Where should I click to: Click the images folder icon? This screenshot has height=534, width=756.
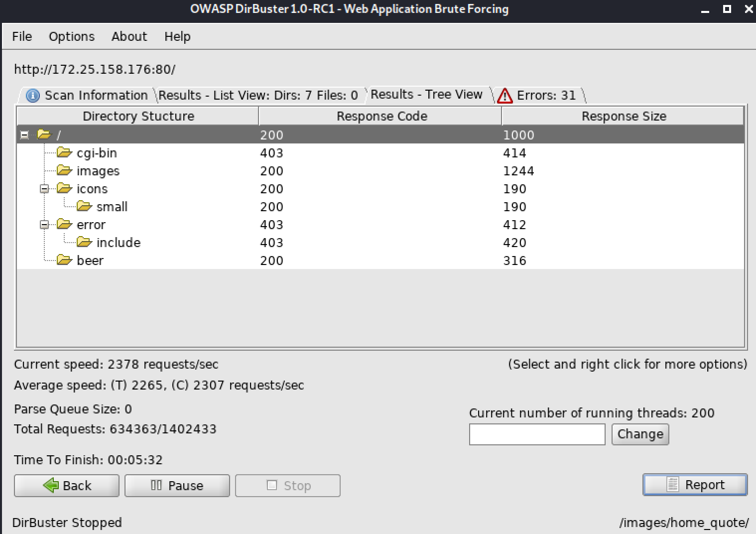[64, 170]
